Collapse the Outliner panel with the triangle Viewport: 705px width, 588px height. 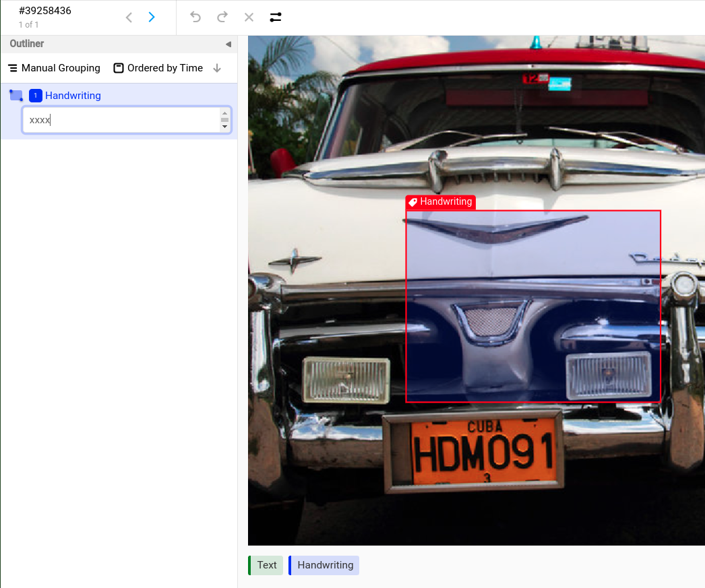(x=228, y=44)
